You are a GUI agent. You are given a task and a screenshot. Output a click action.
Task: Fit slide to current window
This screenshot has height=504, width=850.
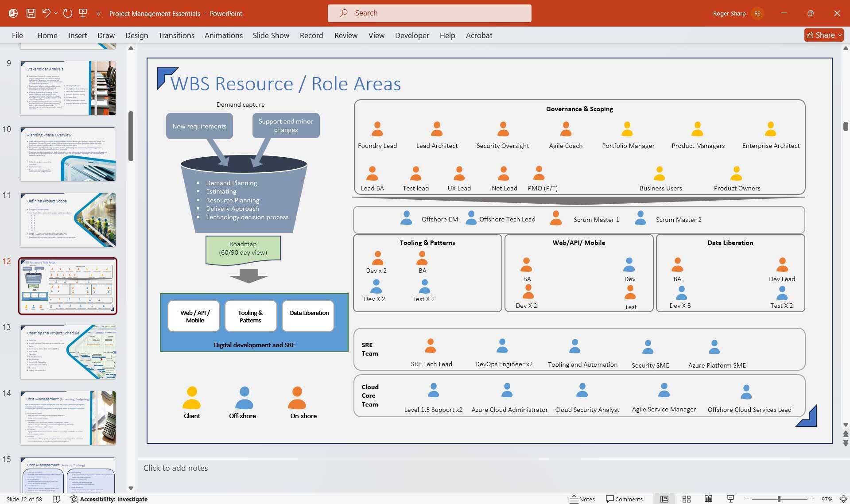(x=843, y=499)
